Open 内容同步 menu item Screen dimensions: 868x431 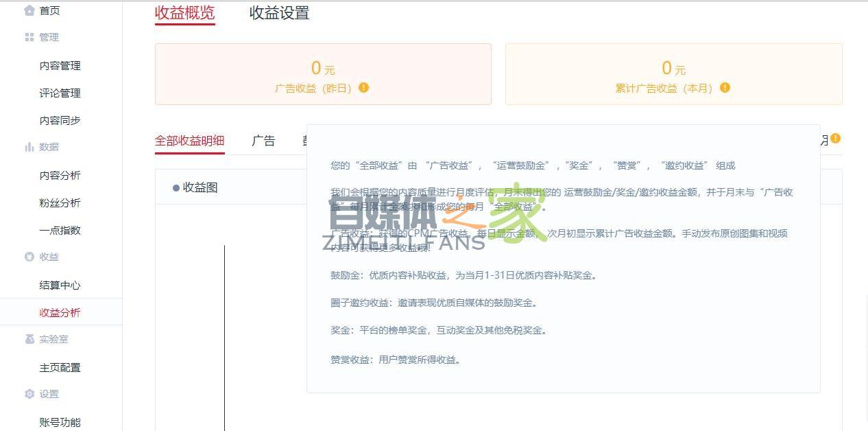click(x=60, y=121)
